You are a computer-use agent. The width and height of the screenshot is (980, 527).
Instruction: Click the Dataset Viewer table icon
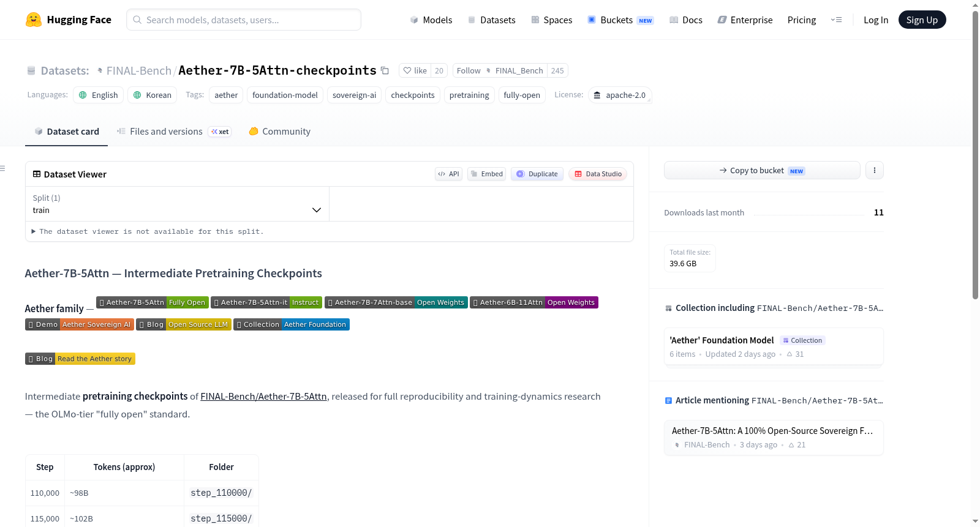(37, 174)
